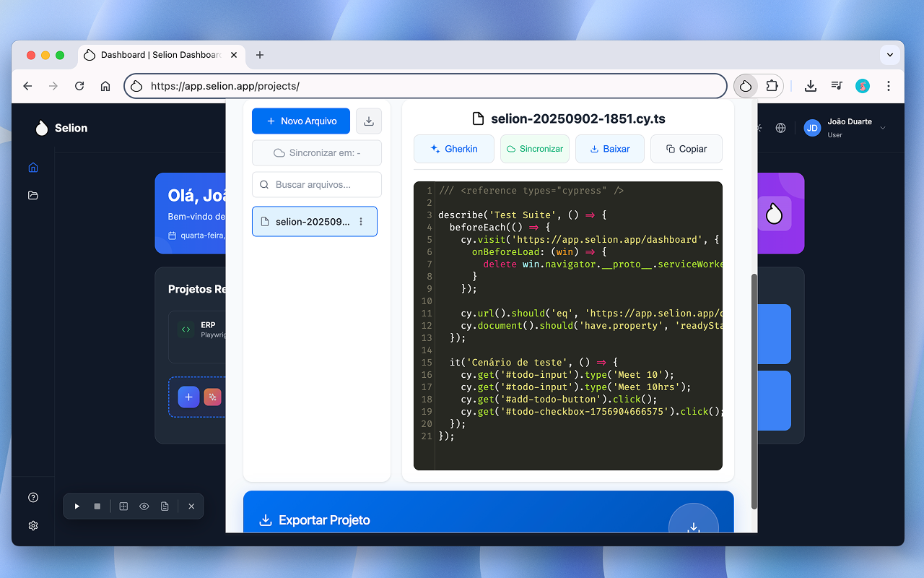The image size is (924, 578).
Task: Open the browser three-dot menu
Action: coord(889,86)
